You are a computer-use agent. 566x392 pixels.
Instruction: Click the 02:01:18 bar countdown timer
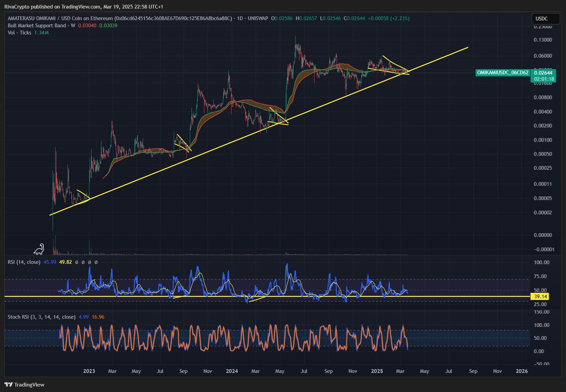pyautogui.click(x=544, y=79)
